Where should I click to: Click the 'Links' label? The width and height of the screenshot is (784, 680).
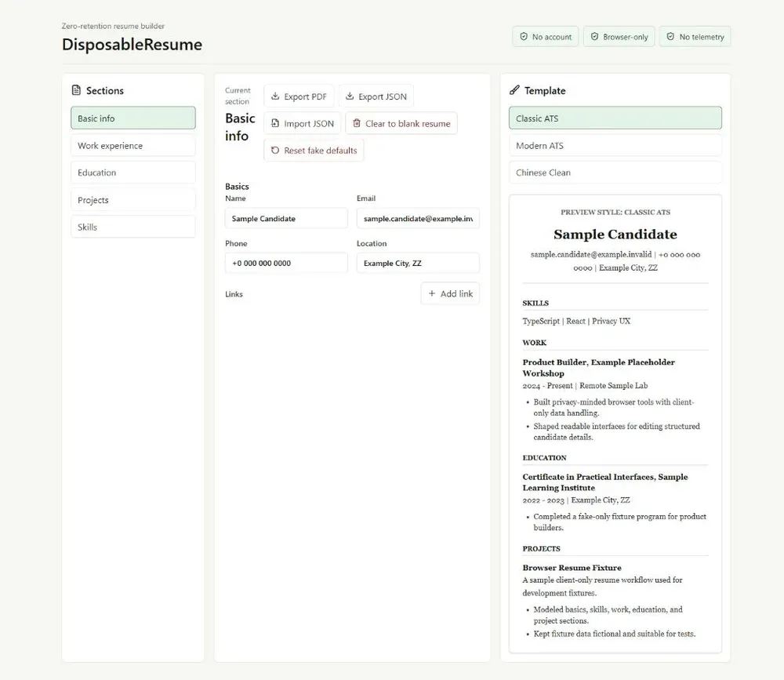234,294
